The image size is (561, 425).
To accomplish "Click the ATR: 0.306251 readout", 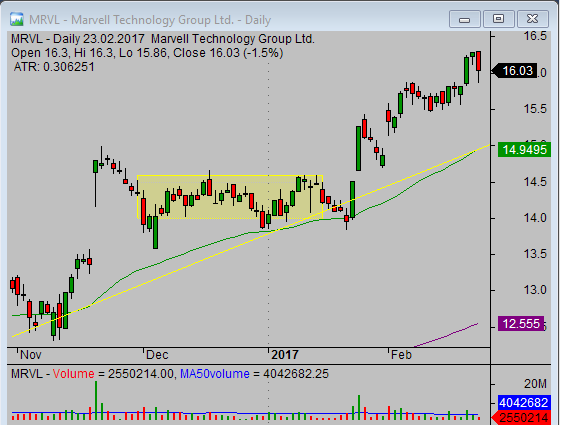I will (x=54, y=67).
